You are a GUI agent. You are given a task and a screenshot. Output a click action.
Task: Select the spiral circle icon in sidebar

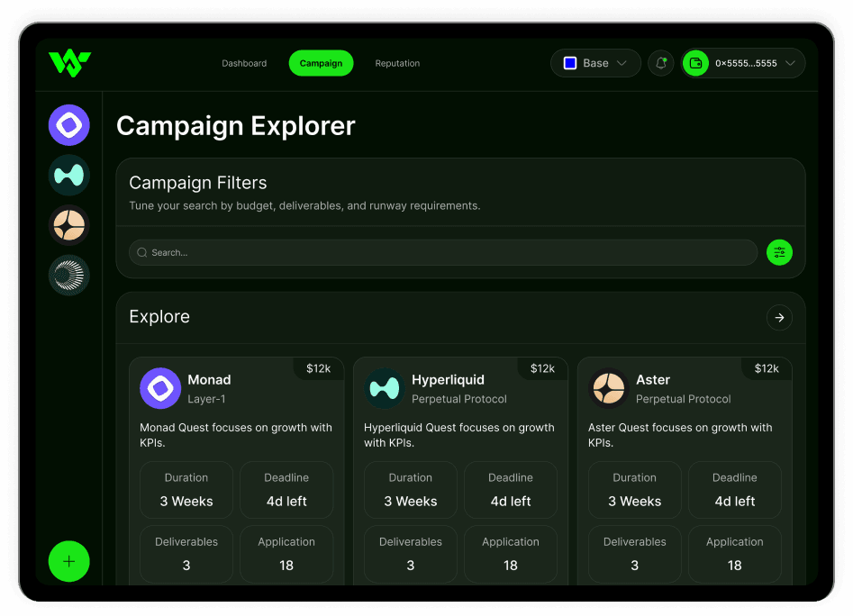click(x=69, y=276)
